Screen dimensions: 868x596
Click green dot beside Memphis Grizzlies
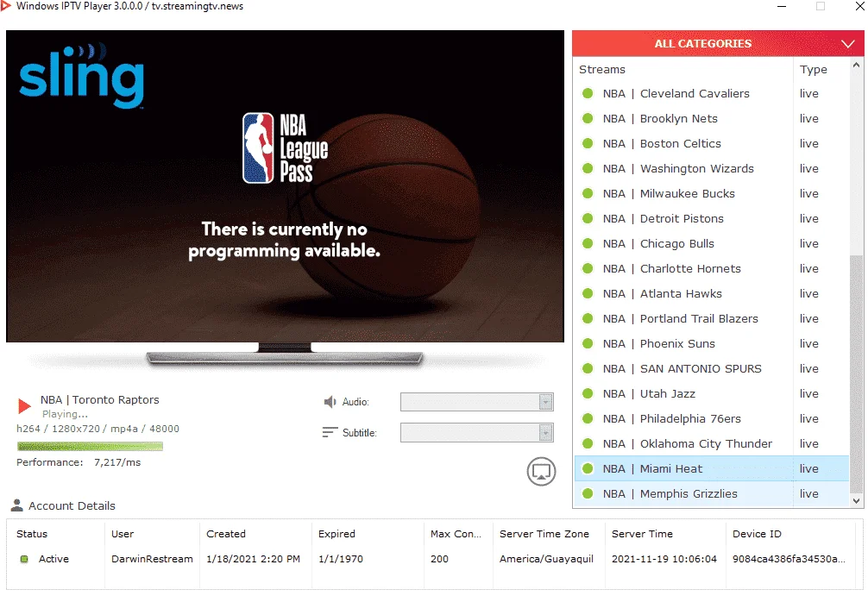[588, 493]
